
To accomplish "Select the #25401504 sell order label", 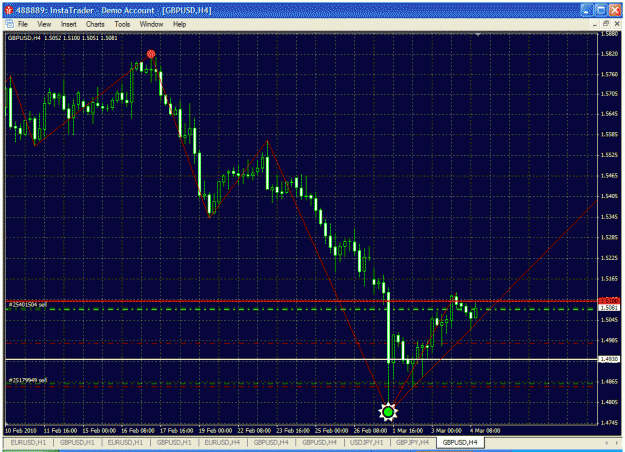I will (x=28, y=305).
